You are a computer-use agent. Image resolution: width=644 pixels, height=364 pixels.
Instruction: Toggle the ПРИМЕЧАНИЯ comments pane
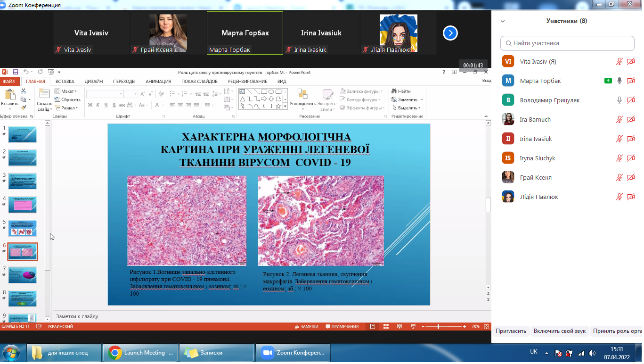342,326
